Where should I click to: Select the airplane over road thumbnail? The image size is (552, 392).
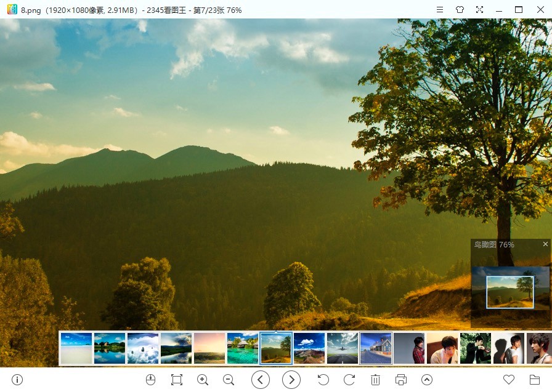343,348
